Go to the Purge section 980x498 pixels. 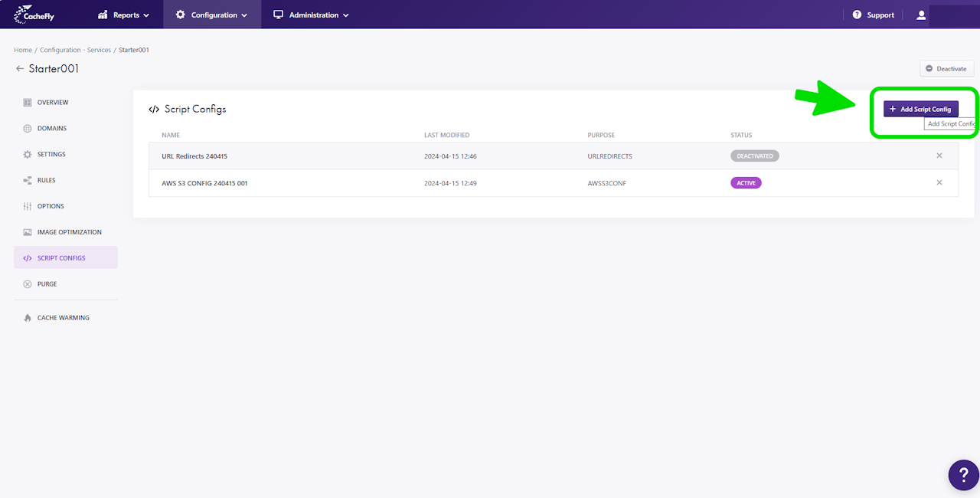47,284
